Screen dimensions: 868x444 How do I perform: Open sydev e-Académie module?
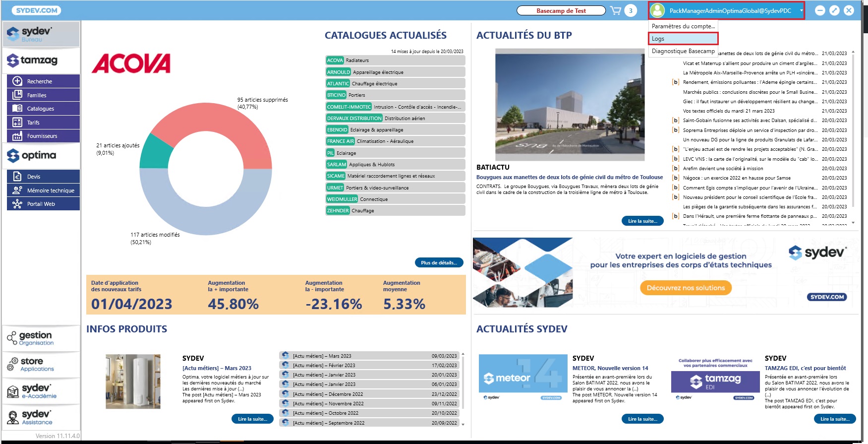pyautogui.click(x=41, y=391)
